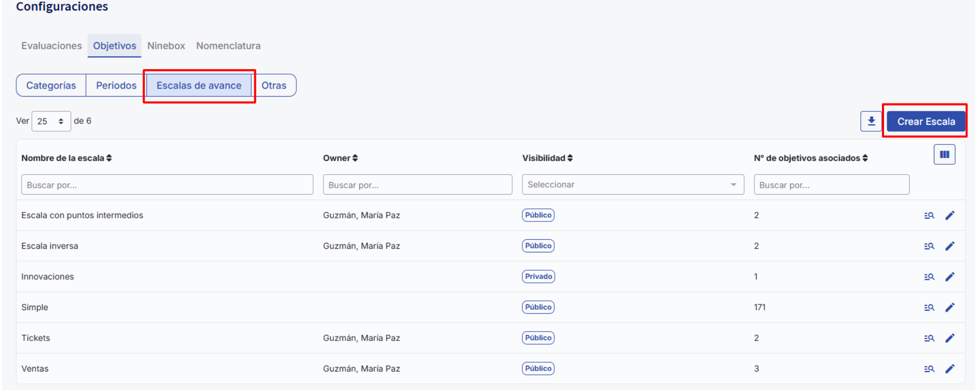Edit the Simple scale using pencil icon
The height and width of the screenshot is (392, 980).
tap(950, 308)
